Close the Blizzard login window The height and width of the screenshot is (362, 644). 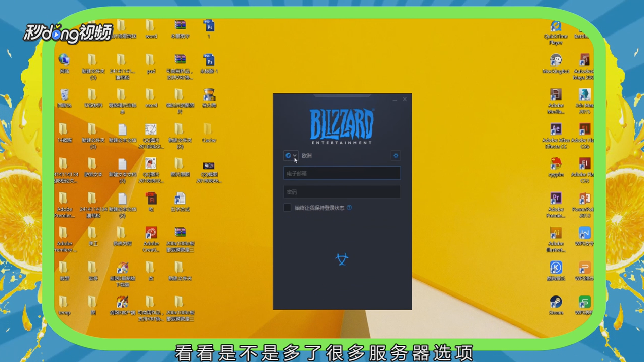point(405,100)
